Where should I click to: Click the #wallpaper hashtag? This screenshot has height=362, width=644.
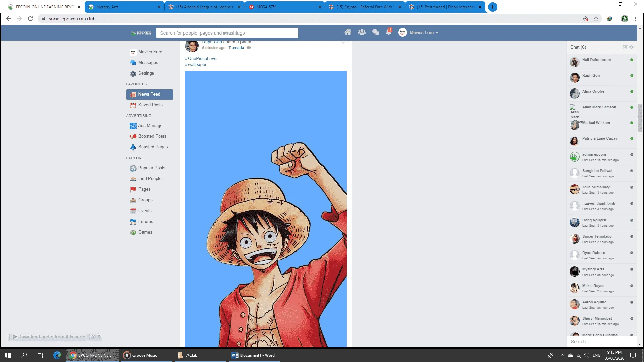pos(196,65)
